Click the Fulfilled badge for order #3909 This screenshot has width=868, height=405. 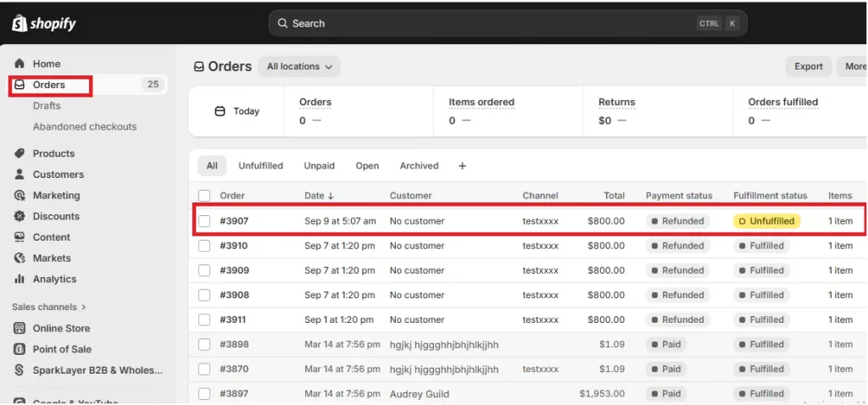[761, 270]
